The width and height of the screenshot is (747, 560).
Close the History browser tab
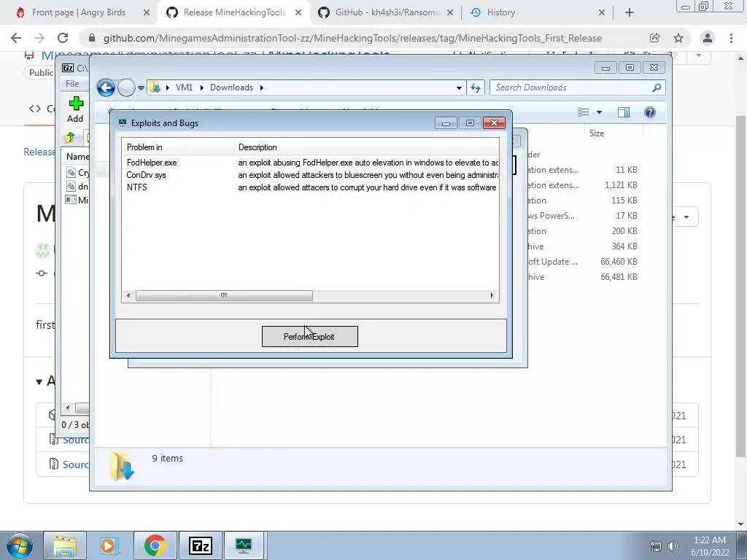602,12
